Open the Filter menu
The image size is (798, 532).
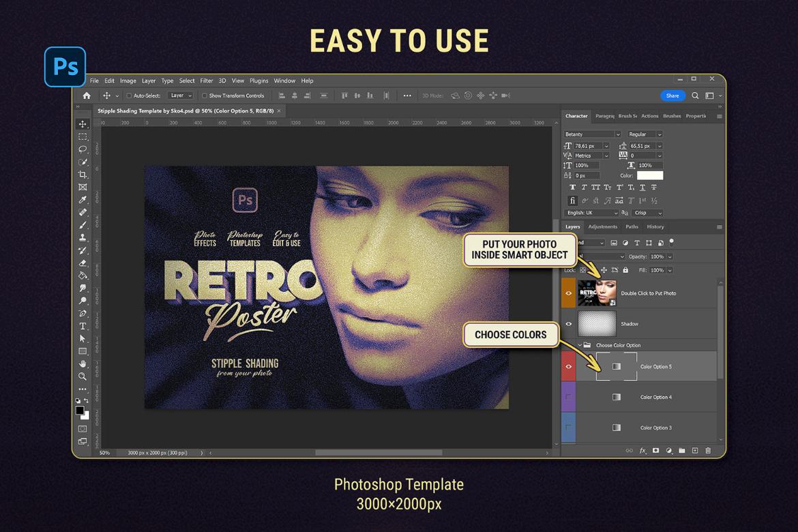point(206,80)
